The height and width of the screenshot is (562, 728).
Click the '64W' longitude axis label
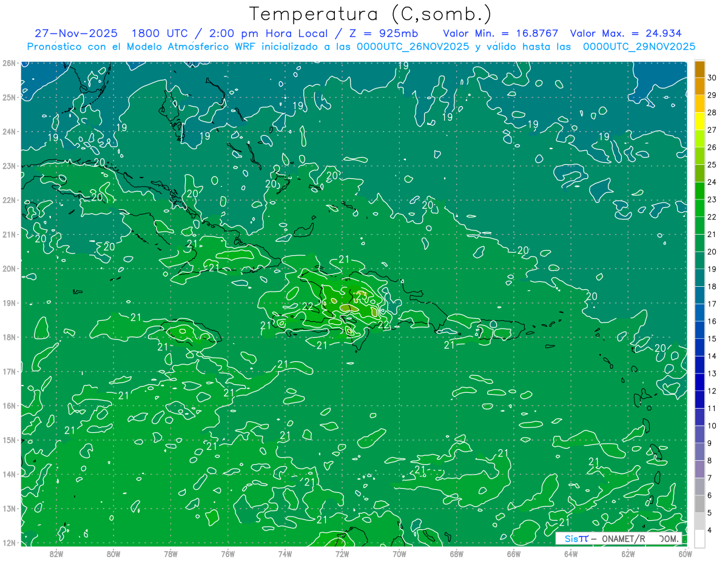(x=571, y=554)
